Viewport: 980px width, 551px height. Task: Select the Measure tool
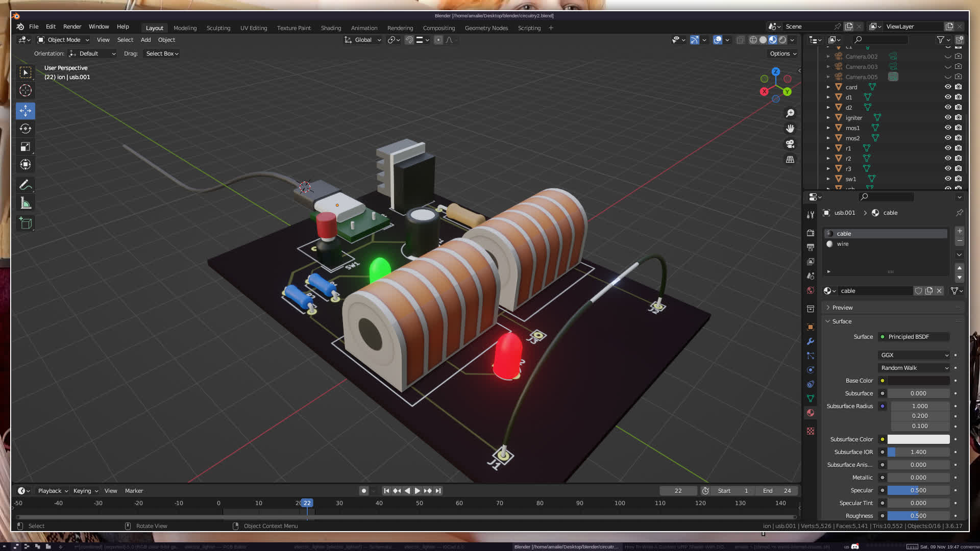(26, 204)
